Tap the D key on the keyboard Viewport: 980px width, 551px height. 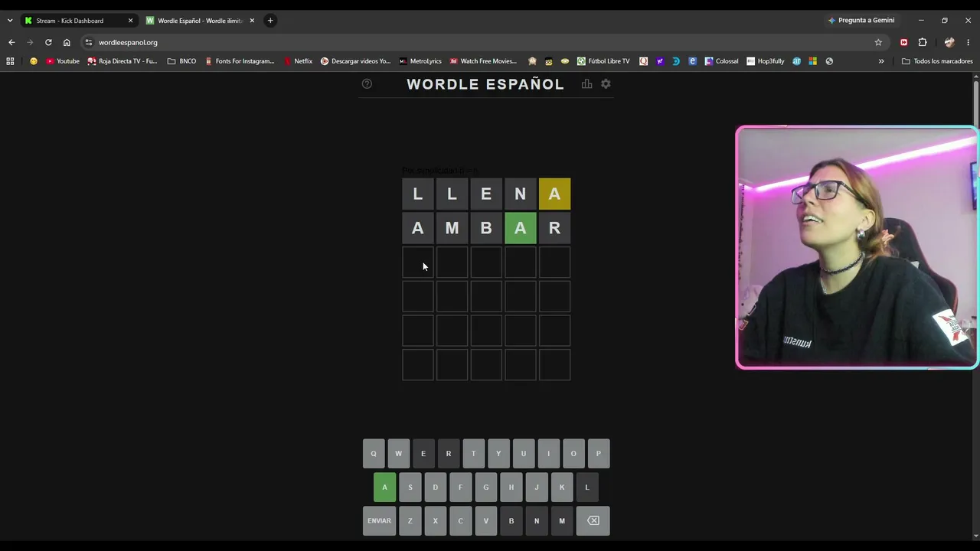436,487
